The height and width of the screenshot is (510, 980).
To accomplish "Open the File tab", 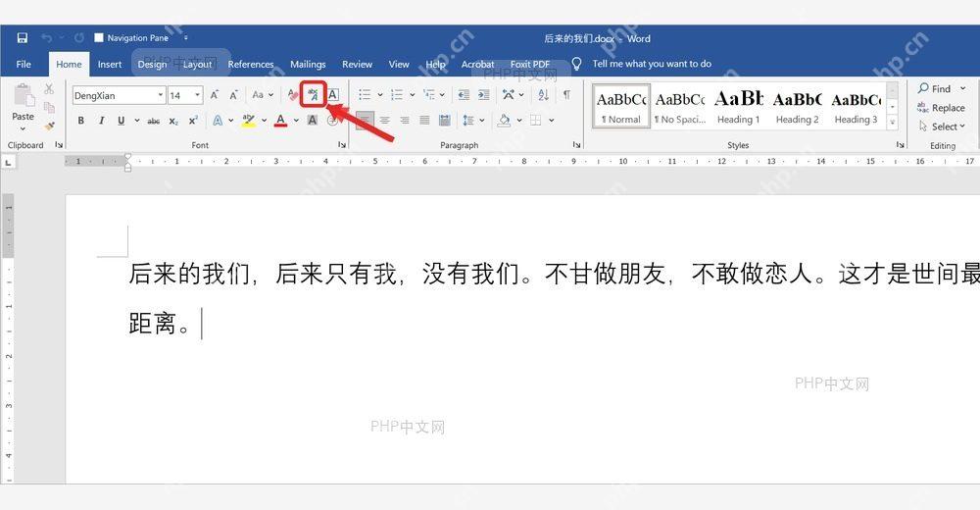I will click(24, 64).
